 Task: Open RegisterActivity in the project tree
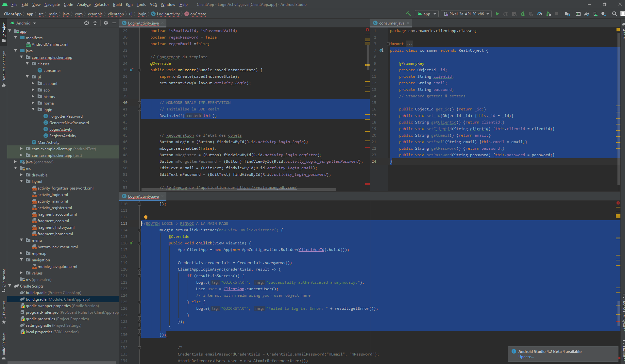click(x=62, y=136)
